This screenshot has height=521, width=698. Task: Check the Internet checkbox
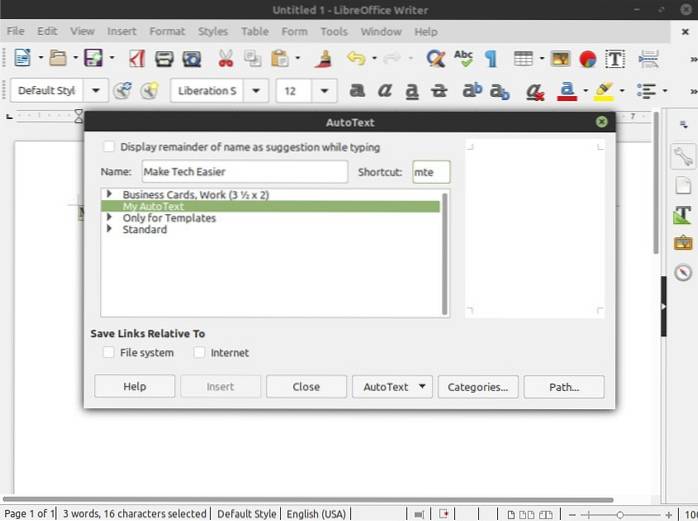tap(199, 352)
